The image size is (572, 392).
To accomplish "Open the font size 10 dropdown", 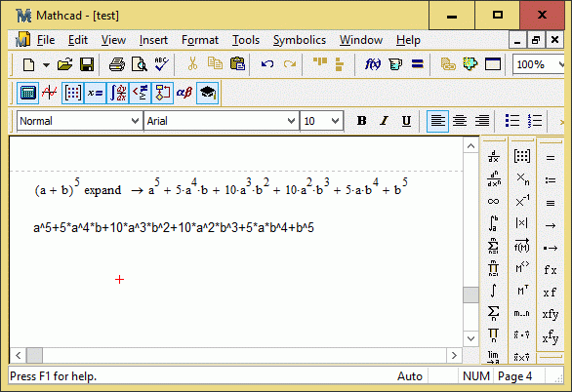I will [335, 121].
